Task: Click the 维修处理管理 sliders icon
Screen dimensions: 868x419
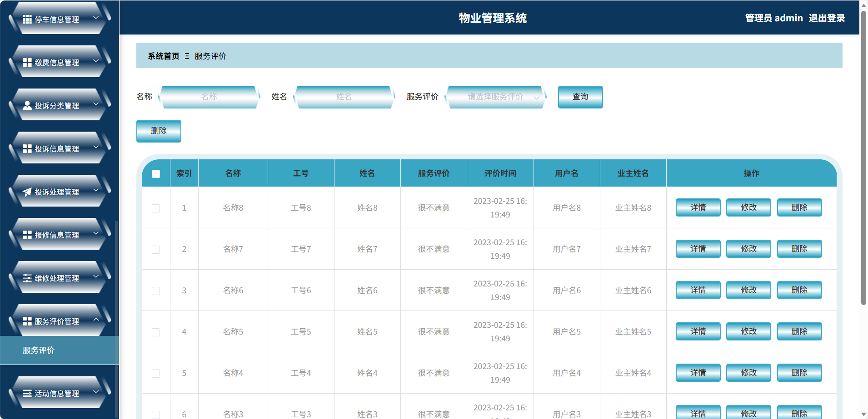Action: point(27,278)
